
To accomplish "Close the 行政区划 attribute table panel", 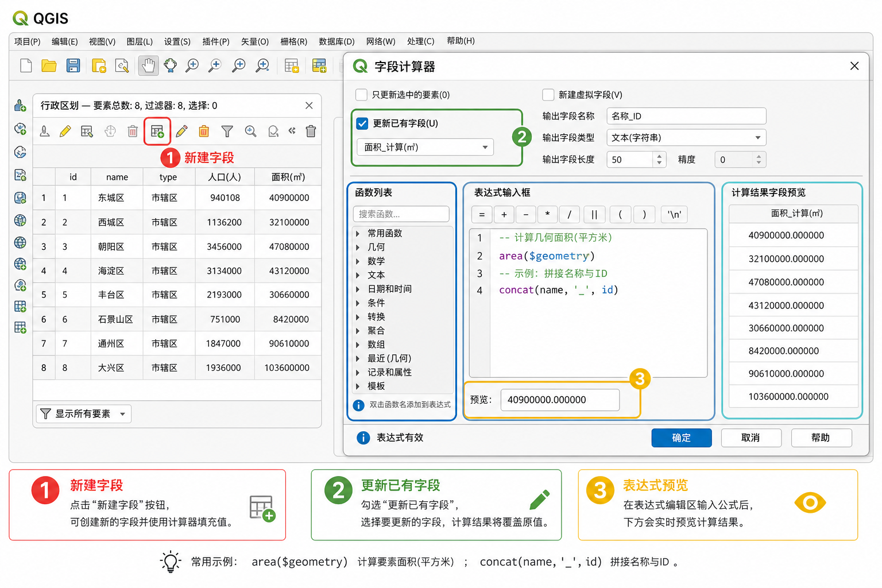I will click(x=309, y=106).
